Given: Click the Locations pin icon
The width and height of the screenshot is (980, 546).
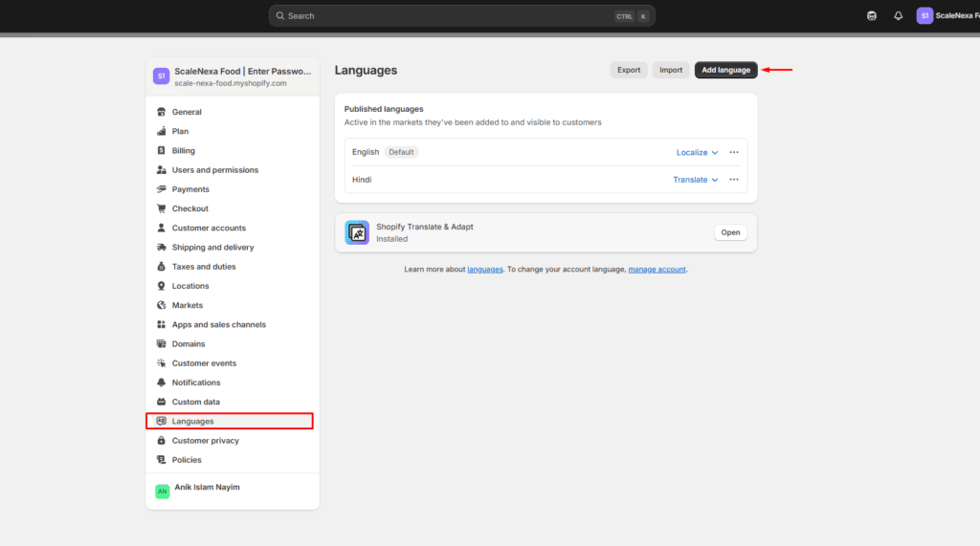Looking at the screenshot, I should pyautogui.click(x=161, y=286).
